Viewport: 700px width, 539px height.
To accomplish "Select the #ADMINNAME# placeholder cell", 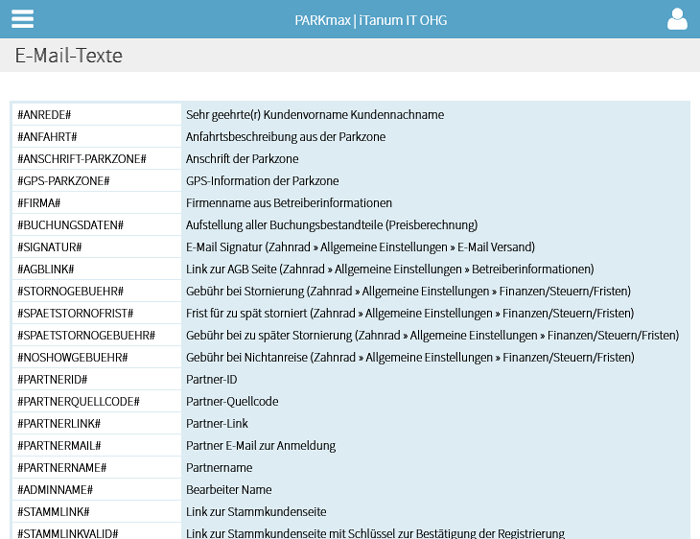I will click(x=96, y=490).
